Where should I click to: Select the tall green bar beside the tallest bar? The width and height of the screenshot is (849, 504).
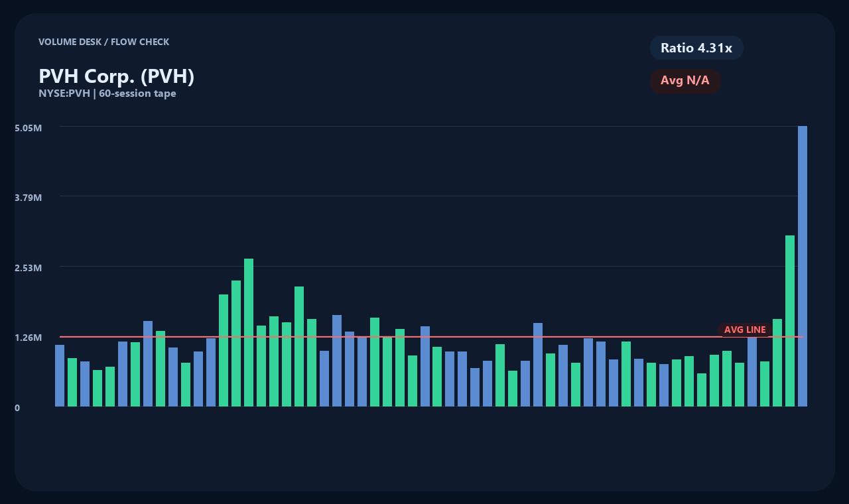tap(790, 321)
